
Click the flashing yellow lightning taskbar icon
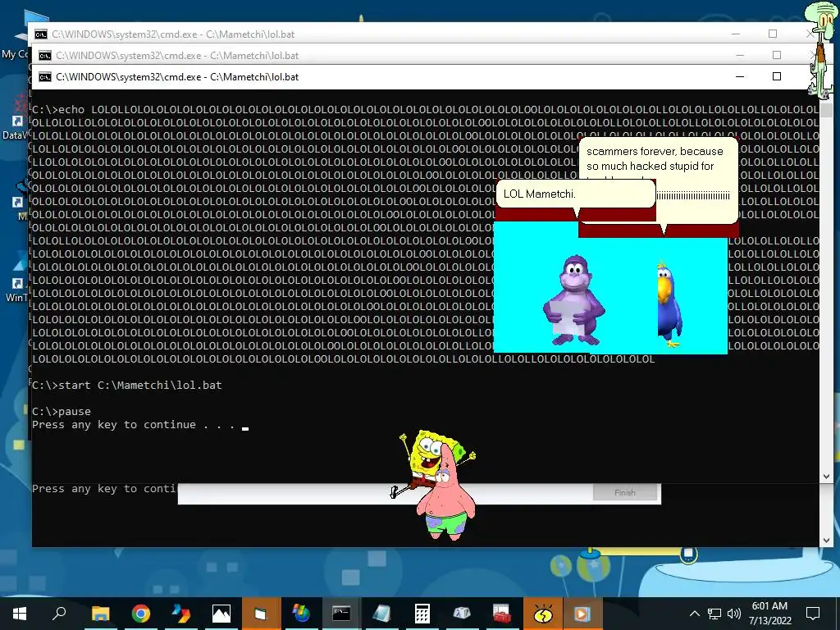point(542,614)
